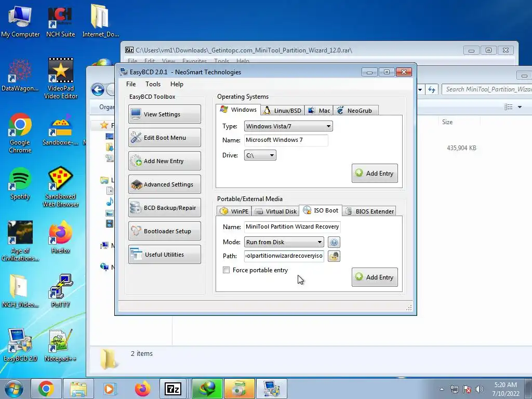
Task: Enable the Force portable entry checkbox
Action: tap(226, 270)
